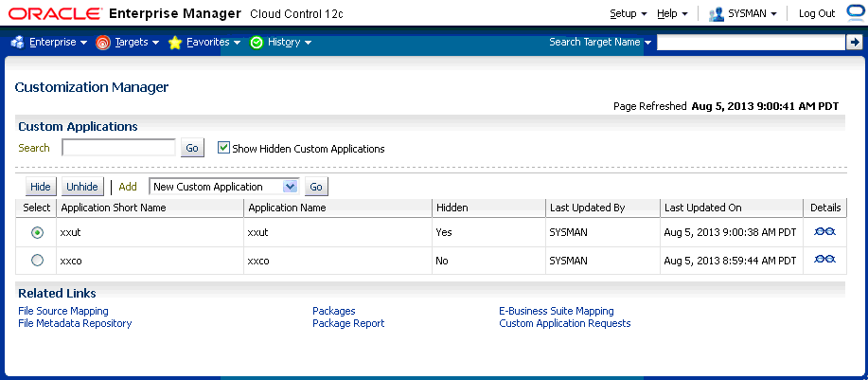Screen dimensions: 868x380
Task: Click 'SYSMAN' in the xxut row
Action: pyautogui.click(x=569, y=233)
